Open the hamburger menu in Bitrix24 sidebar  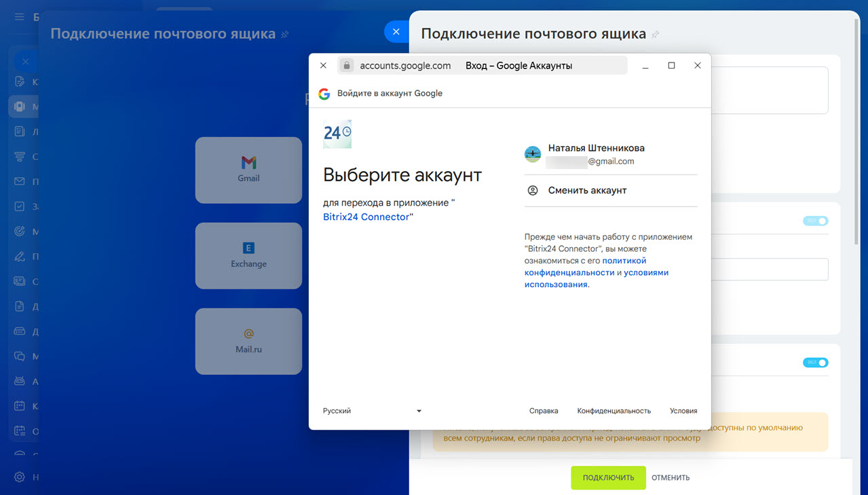19,16
